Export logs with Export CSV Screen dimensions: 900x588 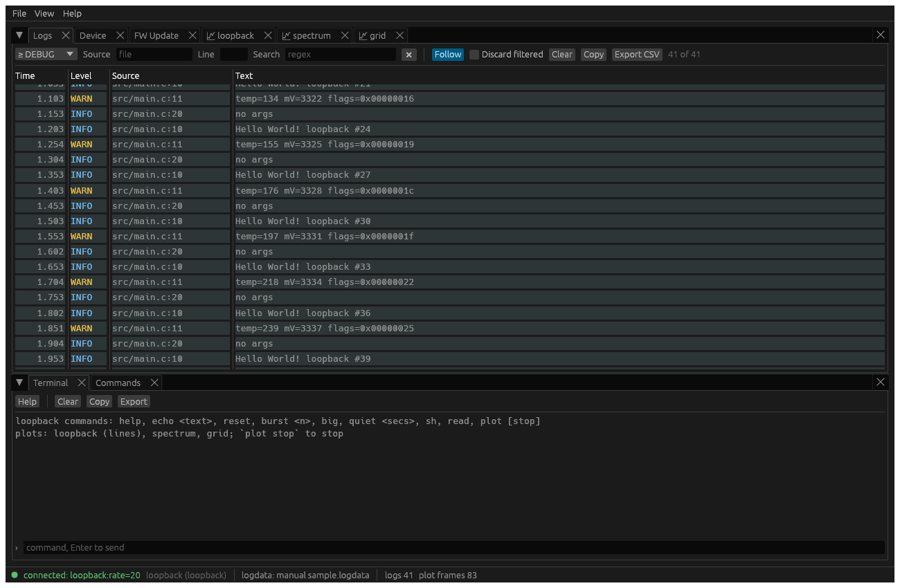click(637, 55)
